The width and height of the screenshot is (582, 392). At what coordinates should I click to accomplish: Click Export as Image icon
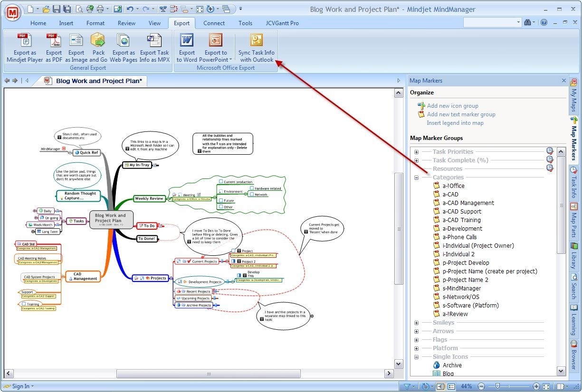pyautogui.click(x=76, y=40)
